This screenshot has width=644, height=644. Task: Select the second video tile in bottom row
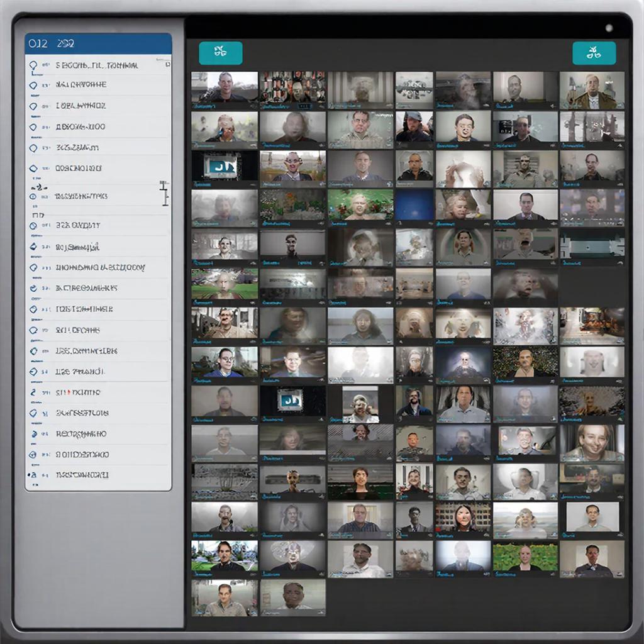tap(292, 596)
